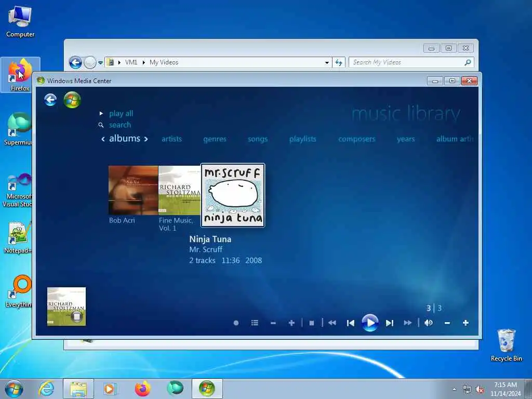This screenshot has height=399, width=532.
Task: Open the Bob Acri album cover
Action: 134,190
